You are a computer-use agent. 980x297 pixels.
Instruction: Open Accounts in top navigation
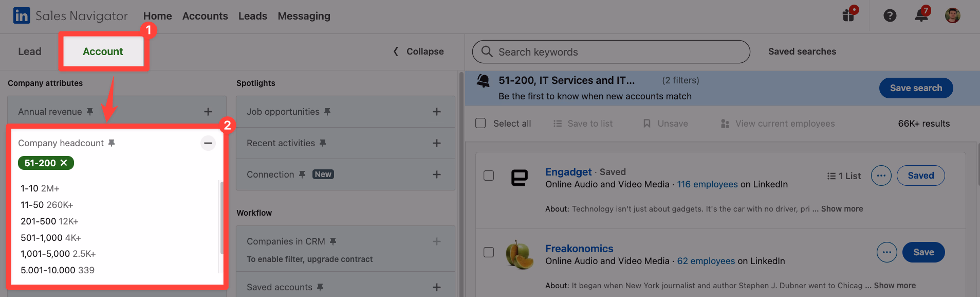(205, 16)
